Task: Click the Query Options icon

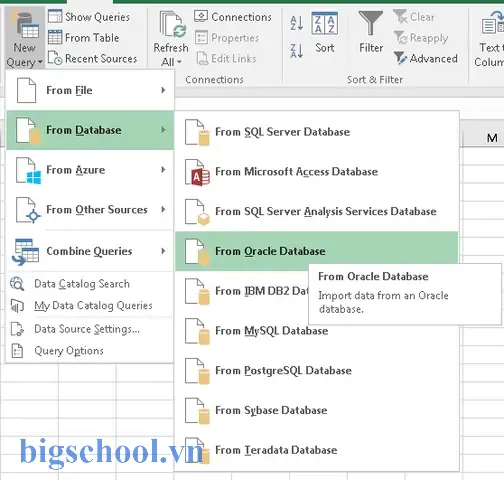Action: click(17, 351)
